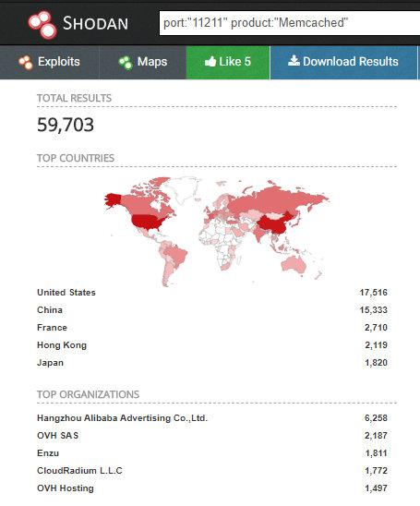
Task: Select the China country filter
Action: [50, 310]
